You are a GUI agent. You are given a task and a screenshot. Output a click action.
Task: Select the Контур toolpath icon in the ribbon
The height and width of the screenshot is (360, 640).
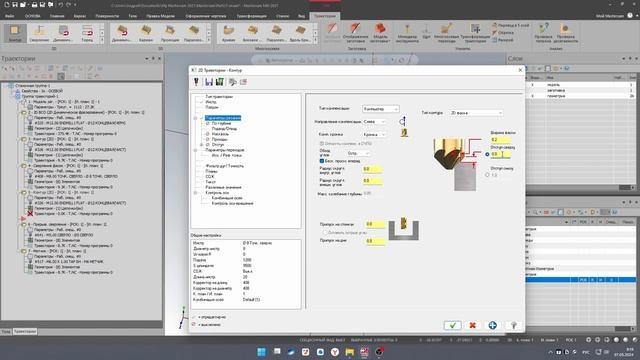[x=15, y=33]
